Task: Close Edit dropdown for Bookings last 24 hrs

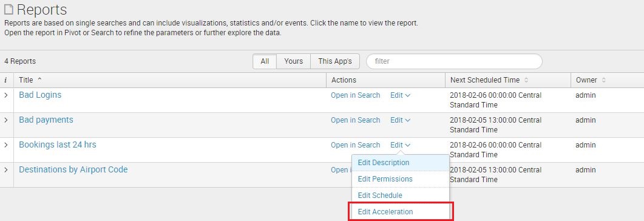Action: tap(400, 145)
